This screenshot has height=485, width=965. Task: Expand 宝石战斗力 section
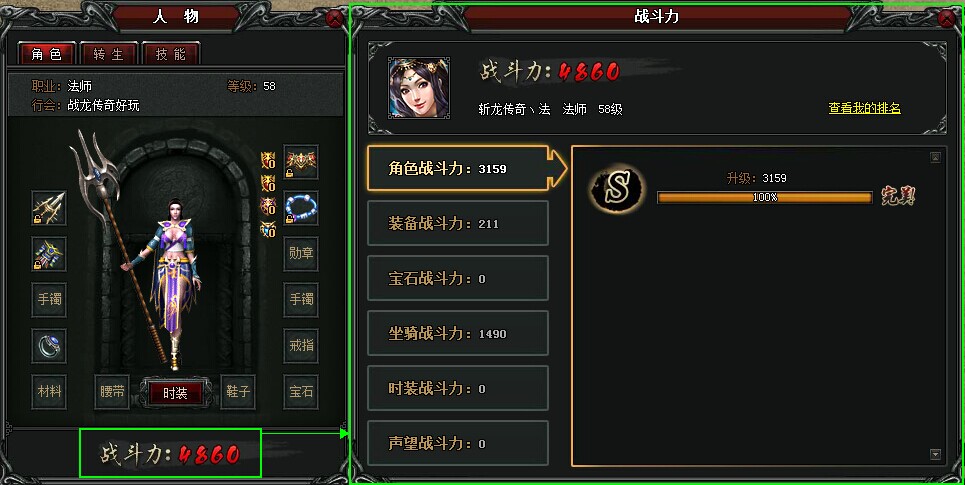458,279
